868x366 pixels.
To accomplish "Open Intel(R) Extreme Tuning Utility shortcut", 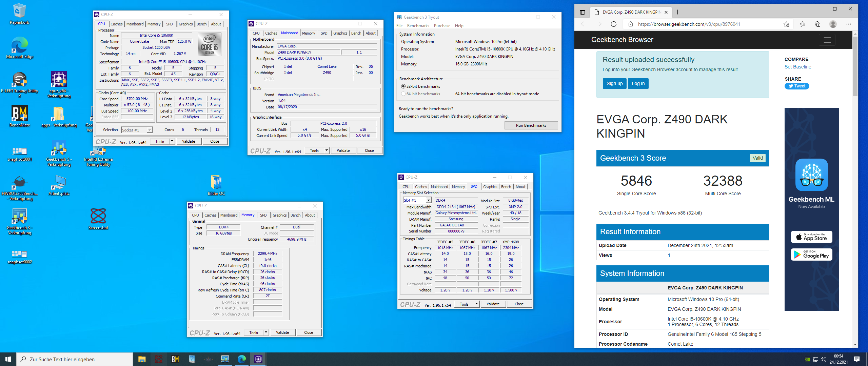I will (x=98, y=156).
